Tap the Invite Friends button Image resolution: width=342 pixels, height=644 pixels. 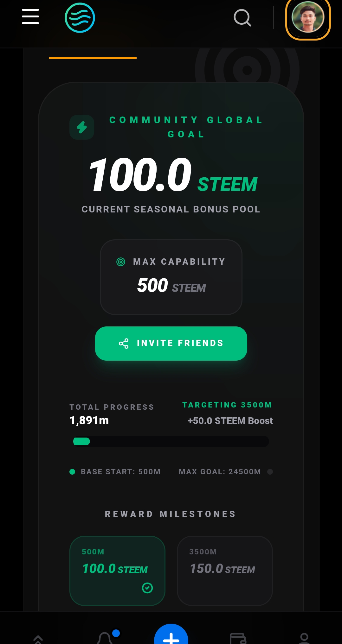[171, 344]
